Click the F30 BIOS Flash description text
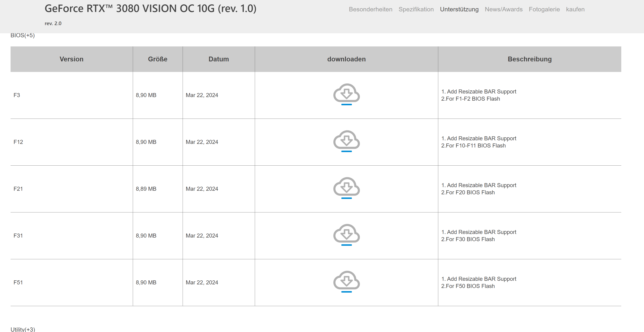The image size is (644, 332). [x=468, y=239]
